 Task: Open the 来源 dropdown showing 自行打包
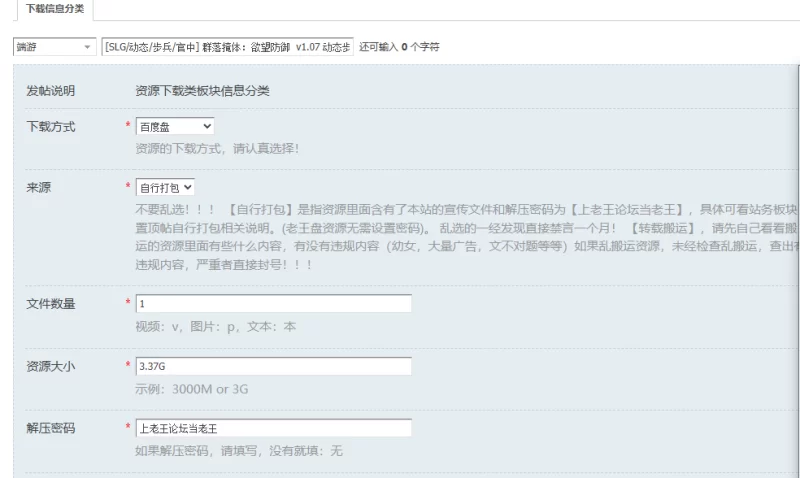tap(165, 188)
